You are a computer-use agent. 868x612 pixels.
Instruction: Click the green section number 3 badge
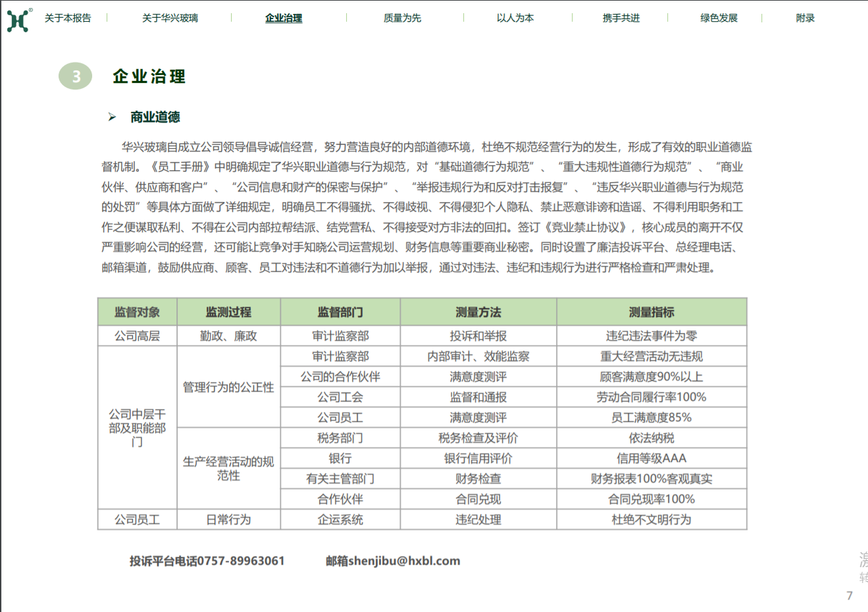click(76, 76)
